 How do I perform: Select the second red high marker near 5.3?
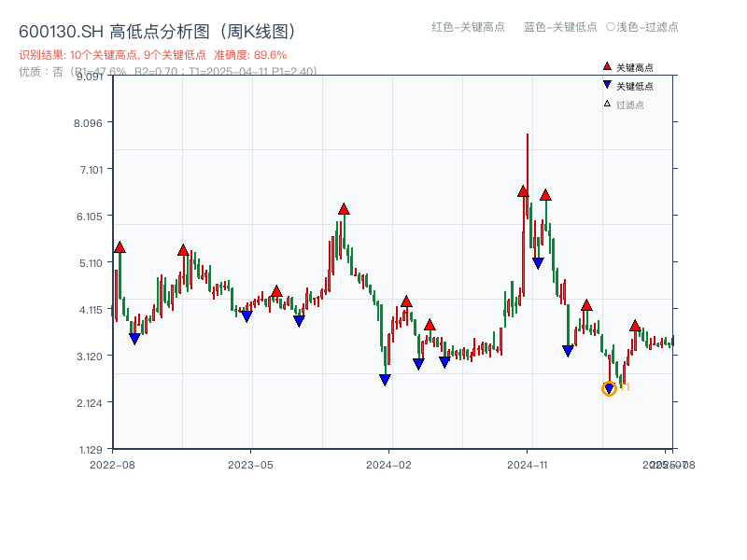(x=183, y=250)
